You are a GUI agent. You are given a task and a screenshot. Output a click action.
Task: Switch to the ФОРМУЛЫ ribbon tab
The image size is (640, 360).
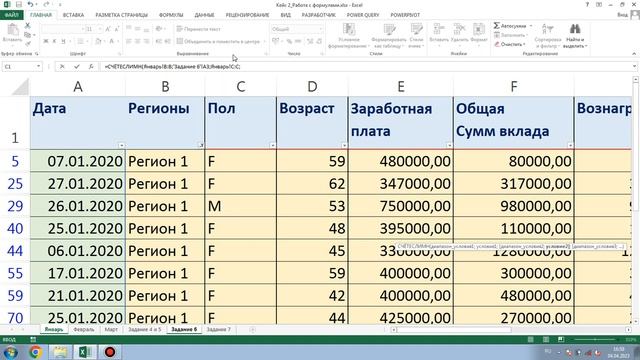click(x=171, y=15)
